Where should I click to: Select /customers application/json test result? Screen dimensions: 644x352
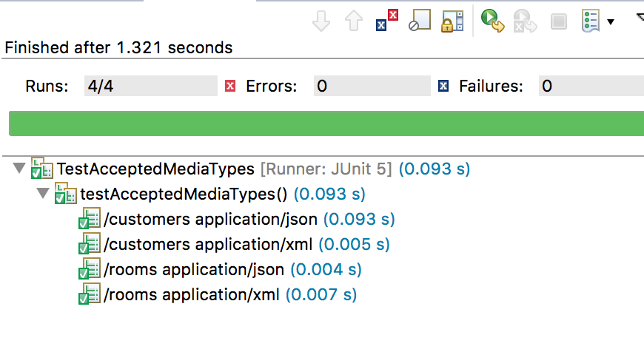237,219
